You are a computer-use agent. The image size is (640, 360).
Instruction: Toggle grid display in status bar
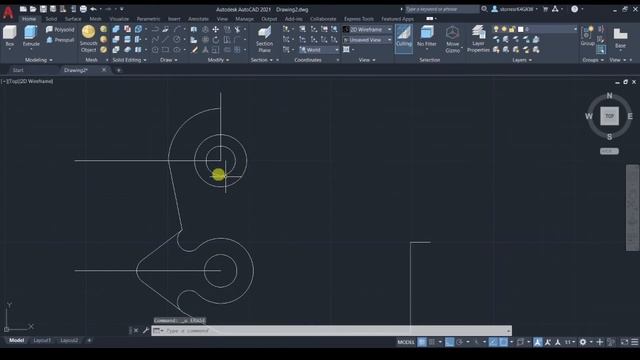click(422, 342)
